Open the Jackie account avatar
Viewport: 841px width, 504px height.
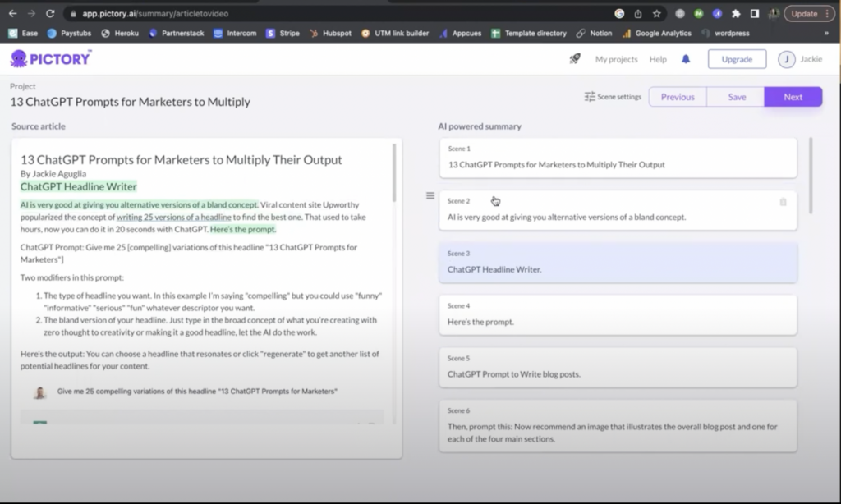787,59
